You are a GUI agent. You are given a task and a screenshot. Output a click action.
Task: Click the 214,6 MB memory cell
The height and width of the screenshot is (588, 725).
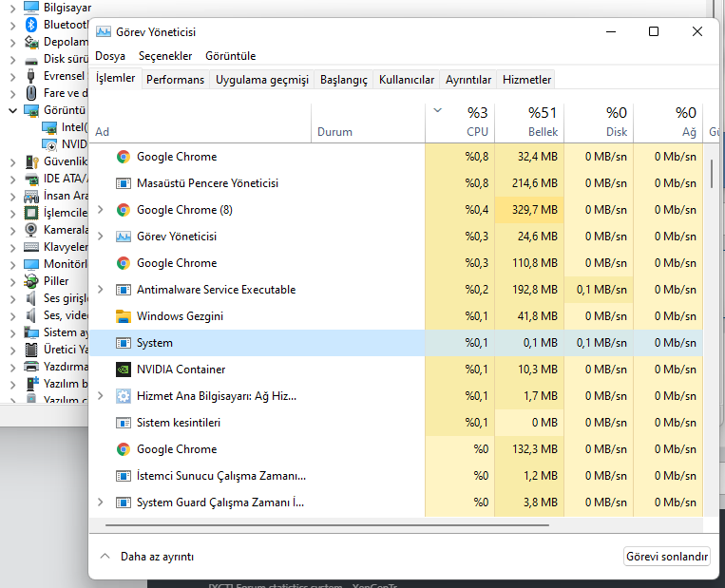[x=529, y=183]
